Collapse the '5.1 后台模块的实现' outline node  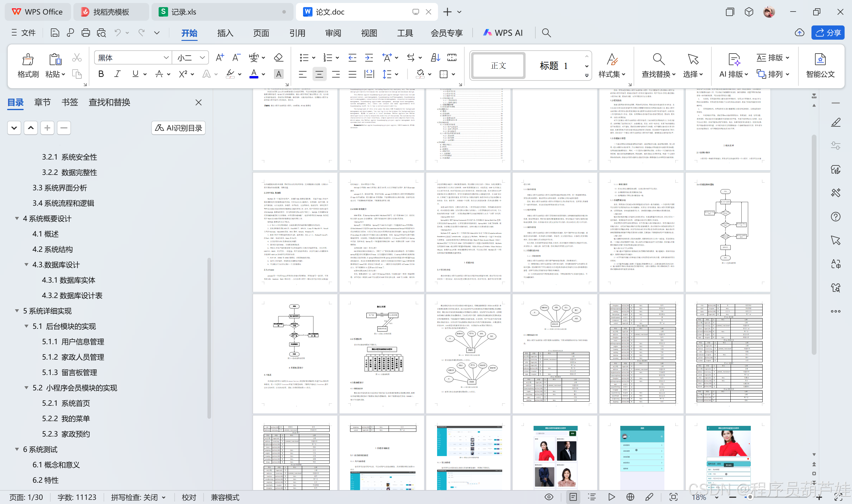[x=26, y=326]
